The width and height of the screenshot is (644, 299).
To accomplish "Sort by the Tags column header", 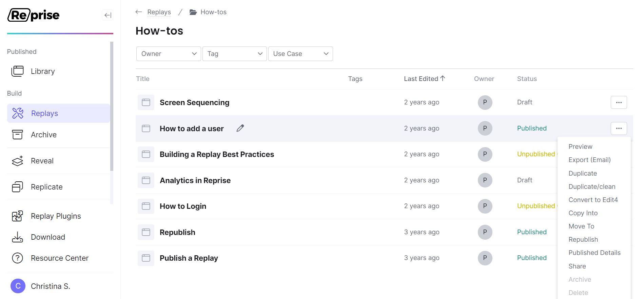I will pyautogui.click(x=355, y=79).
